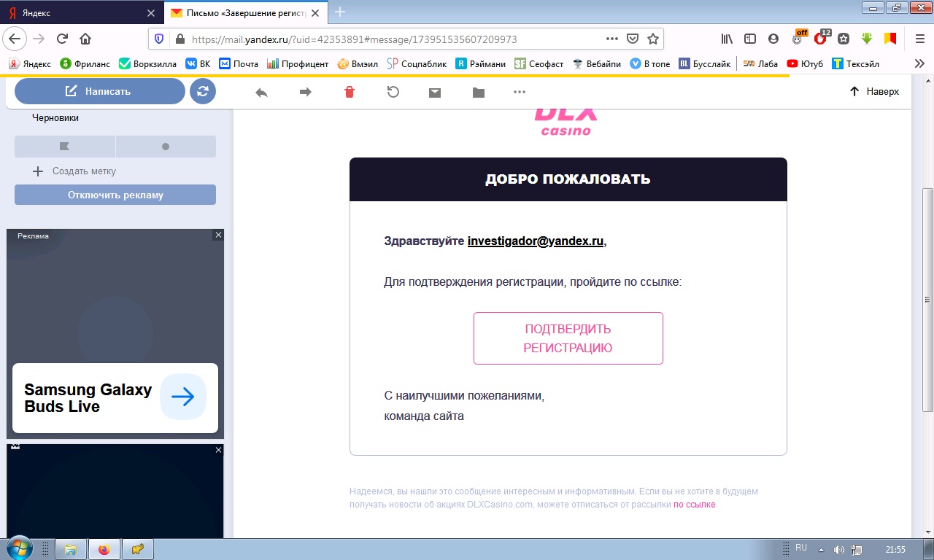Delete this email with trash icon
This screenshot has height=560, width=934.
pos(350,92)
